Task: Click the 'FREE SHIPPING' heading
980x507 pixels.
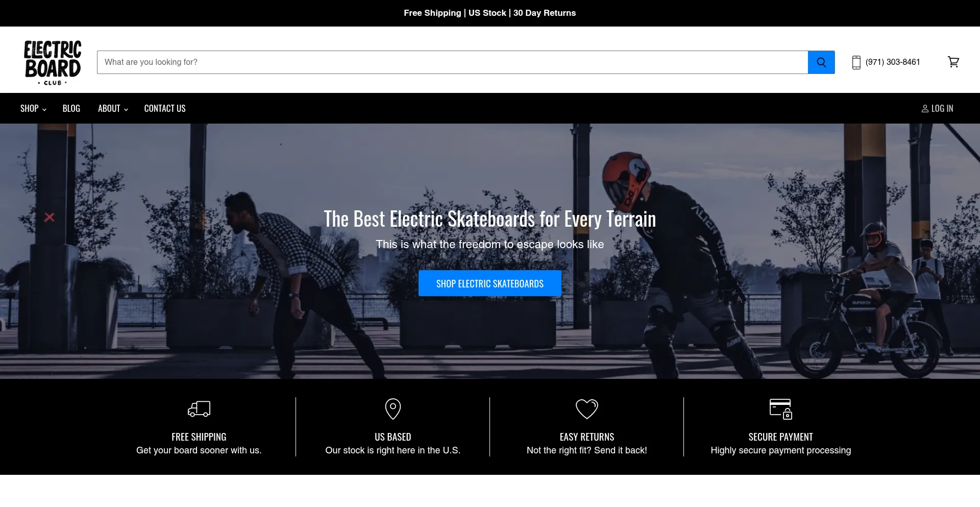Action: click(x=199, y=437)
